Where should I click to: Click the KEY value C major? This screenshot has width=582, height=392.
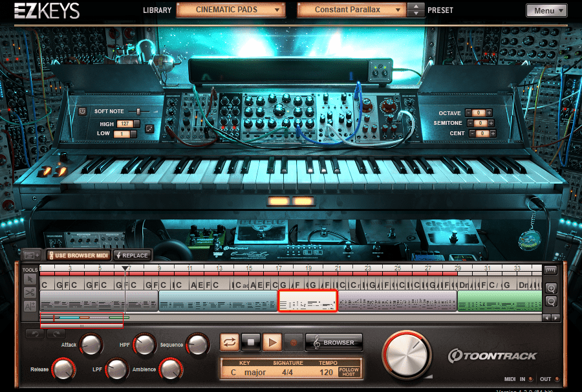(x=248, y=373)
